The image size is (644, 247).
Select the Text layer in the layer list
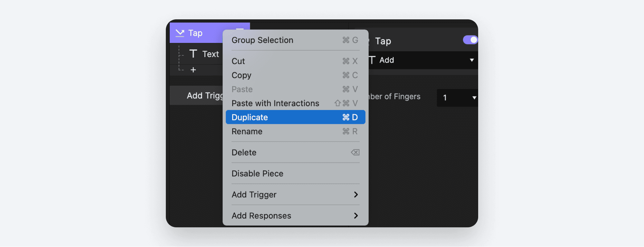click(x=211, y=54)
